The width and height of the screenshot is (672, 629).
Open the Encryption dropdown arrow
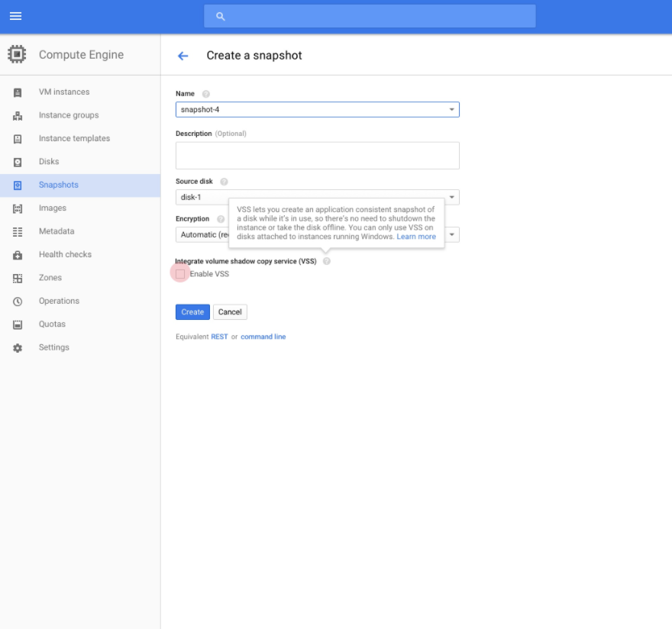452,235
